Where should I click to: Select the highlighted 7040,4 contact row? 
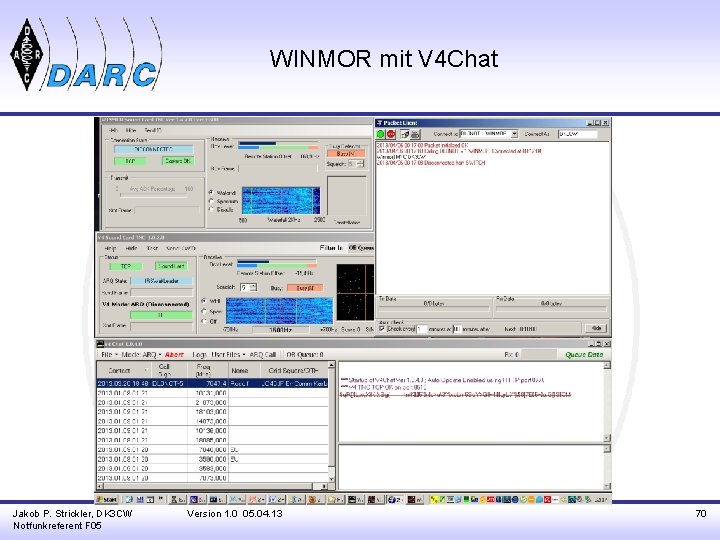click(213, 383)
